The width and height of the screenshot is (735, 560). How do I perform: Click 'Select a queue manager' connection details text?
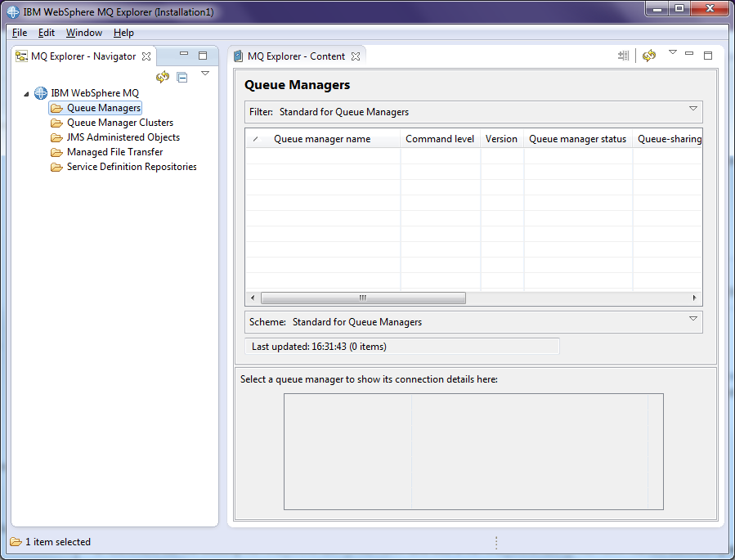coord(369,379)
